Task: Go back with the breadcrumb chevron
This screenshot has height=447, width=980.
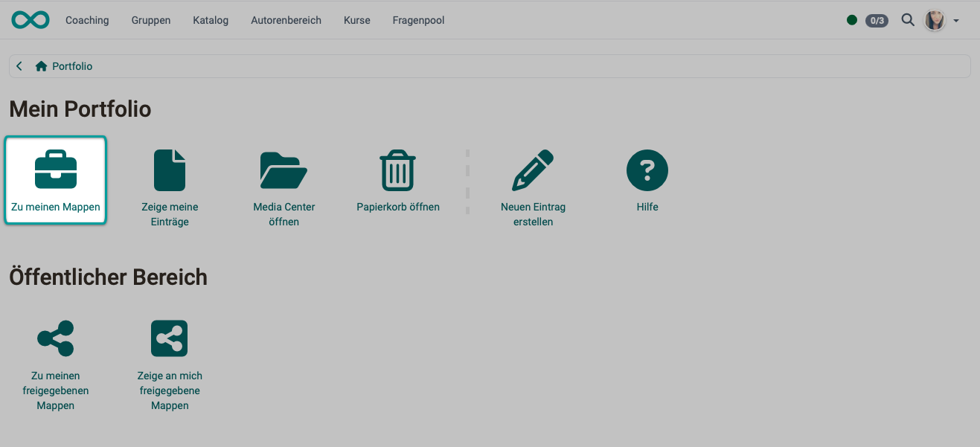Action: click(19, 66)
